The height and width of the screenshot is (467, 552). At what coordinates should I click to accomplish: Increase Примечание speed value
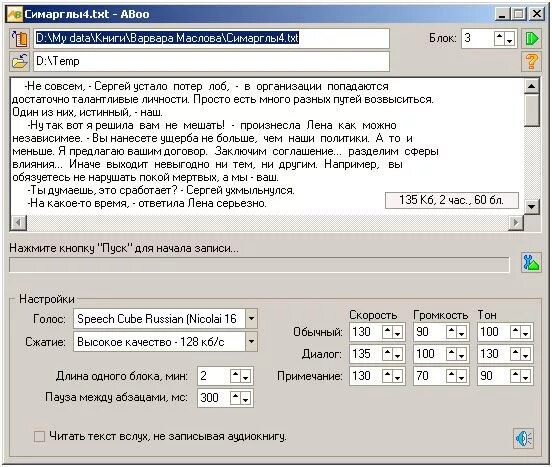(388, 376)
